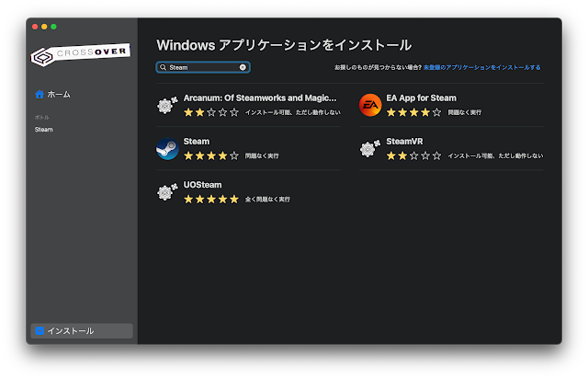
Task: Click the star rating of UOSteam
Action: click(211, 199)
